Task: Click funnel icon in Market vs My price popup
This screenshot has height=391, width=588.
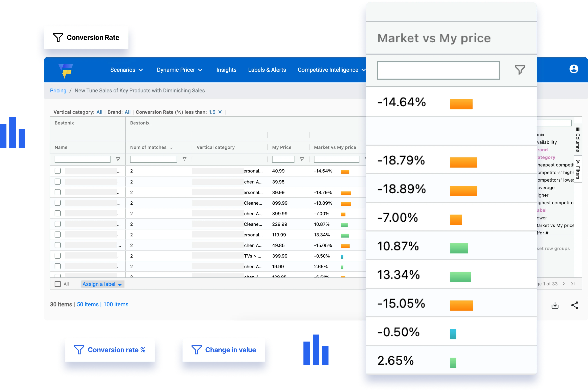Action: [x=520, y=70]
